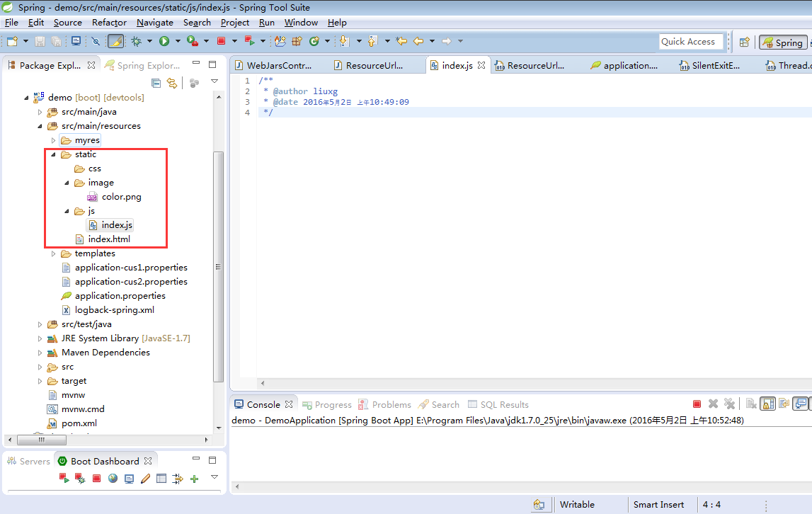Click the Previous Annotation arrow icon
Screen dimensions: 812x514
click(x=373, y=42)
